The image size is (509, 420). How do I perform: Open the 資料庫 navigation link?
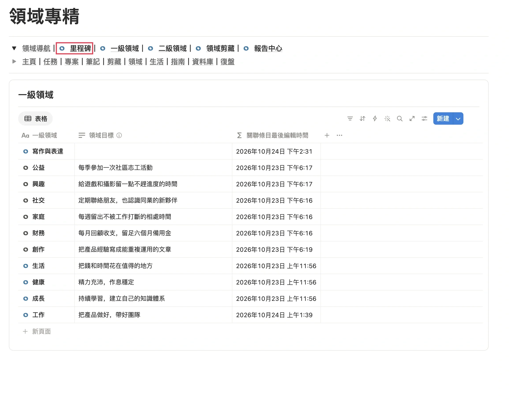[x=203, y=62]
